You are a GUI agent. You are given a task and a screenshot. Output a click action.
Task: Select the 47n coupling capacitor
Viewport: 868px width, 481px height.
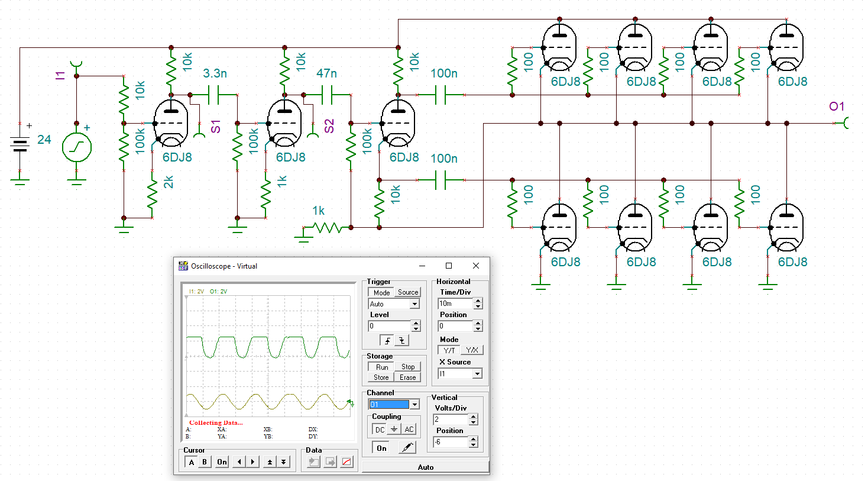coord(327,95)
